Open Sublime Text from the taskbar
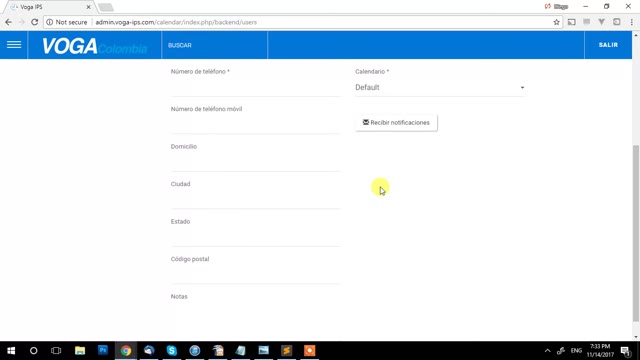This screenshot has height=360, width=640. [287, 351]
